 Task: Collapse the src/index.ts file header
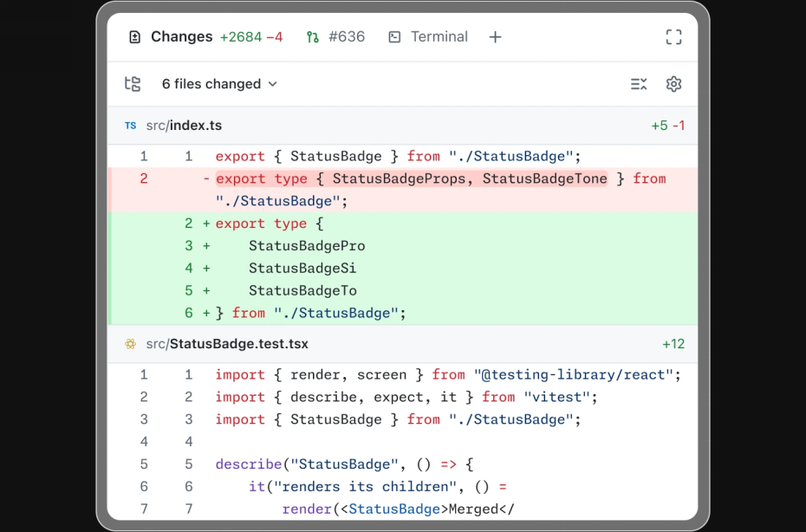(402, 126)
